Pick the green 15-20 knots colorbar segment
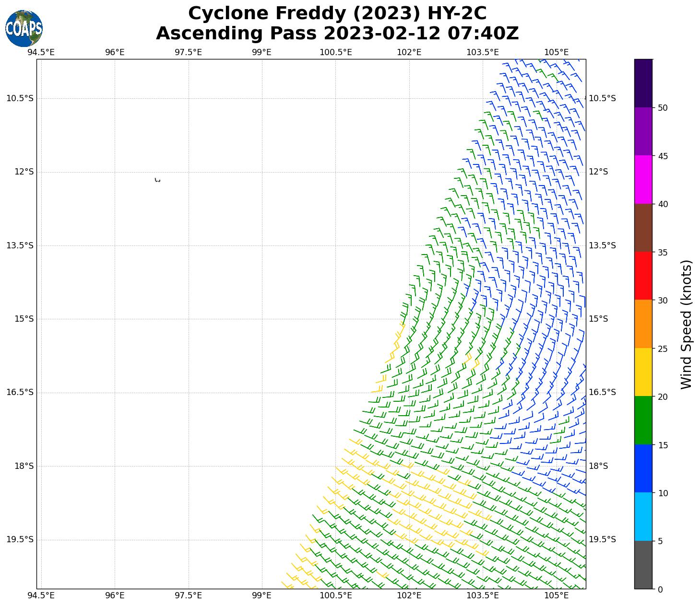Viewport: 700px width, 606px height. click(643, 420)
